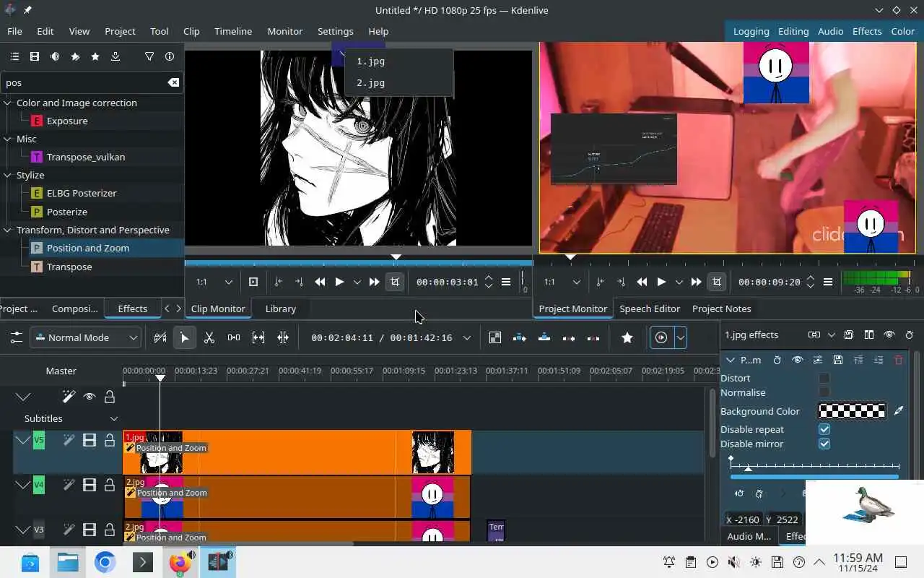Insert clip zone in timeline icon
The width and height of the screenshot is (924, 578).
tap(520, 337)
